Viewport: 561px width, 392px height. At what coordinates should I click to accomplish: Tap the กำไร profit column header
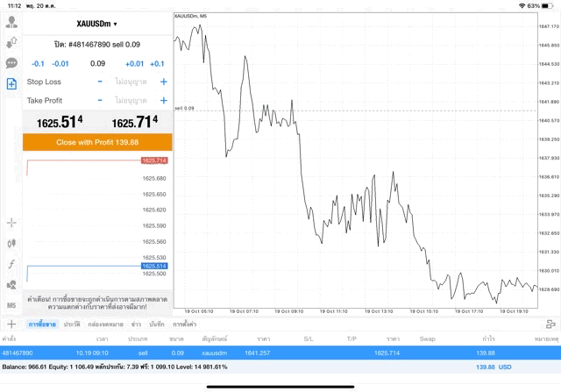[489, 339]
